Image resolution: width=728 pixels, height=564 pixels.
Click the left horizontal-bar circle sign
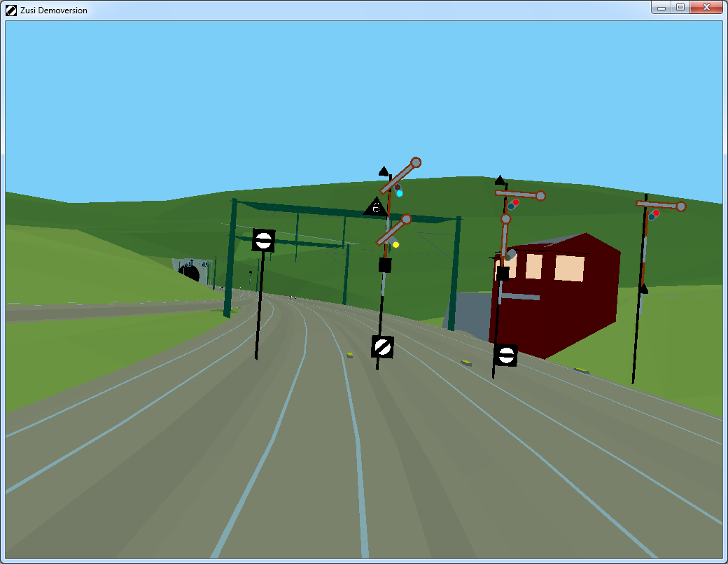(263, 240)
